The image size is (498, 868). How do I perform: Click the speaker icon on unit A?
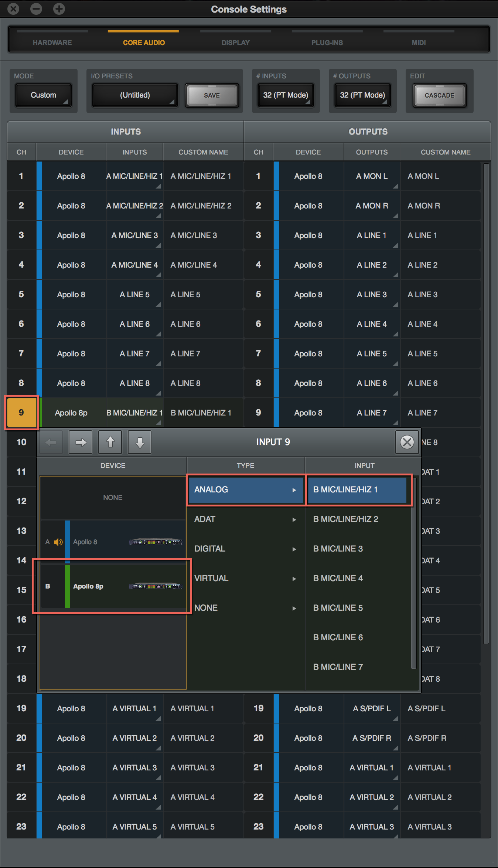coord(58,542)
